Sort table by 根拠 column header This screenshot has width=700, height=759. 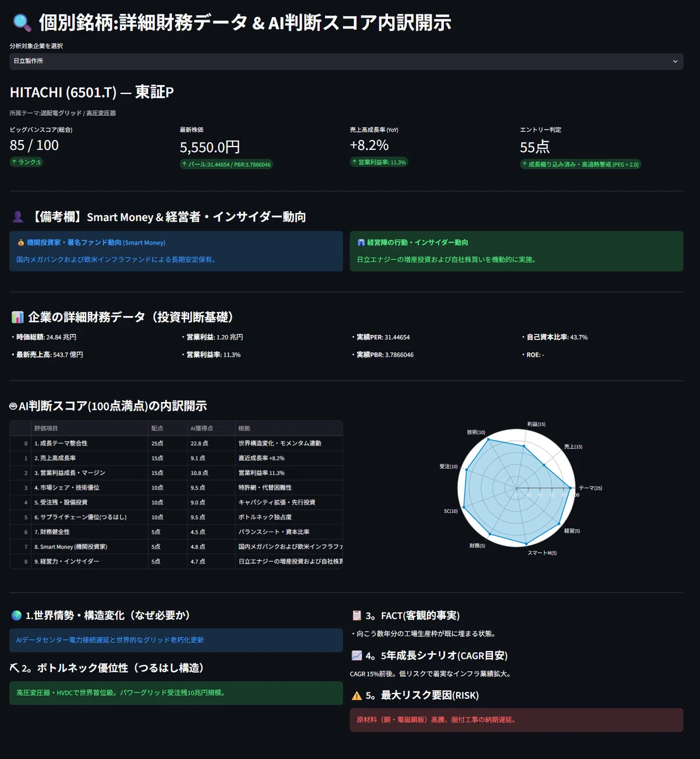[x=289, y=428]
